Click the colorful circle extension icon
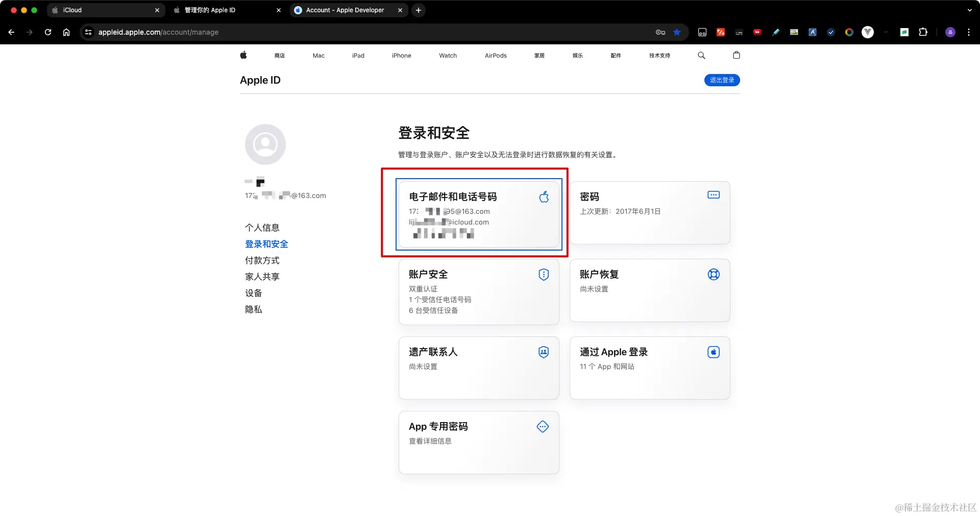The image size is (980, 516). point(849,32)
